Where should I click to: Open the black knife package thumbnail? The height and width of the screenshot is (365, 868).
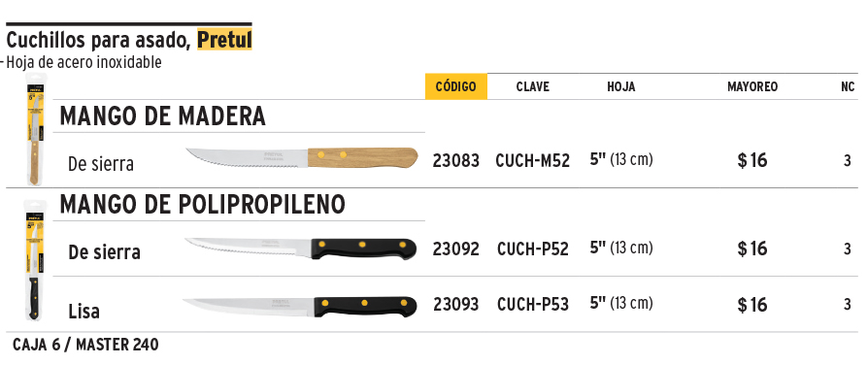34,261
